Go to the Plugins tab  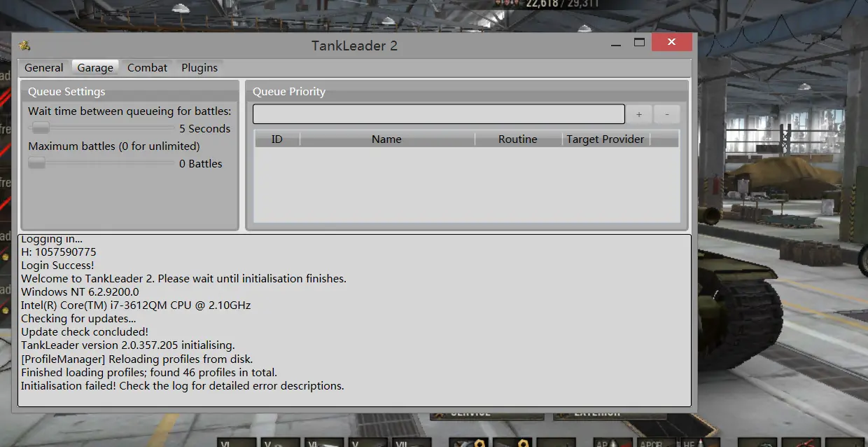tap(199, 68)
